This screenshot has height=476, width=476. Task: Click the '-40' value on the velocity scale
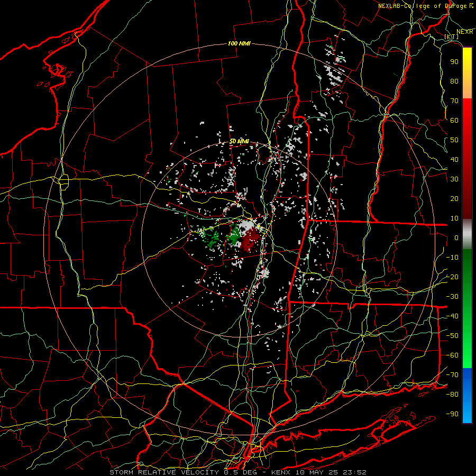point(452,316)
